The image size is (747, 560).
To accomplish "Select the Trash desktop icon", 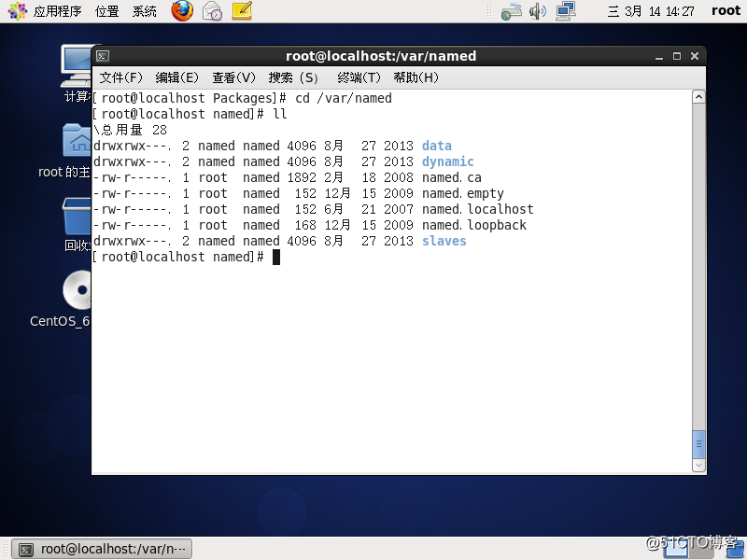I will (77, 224).
